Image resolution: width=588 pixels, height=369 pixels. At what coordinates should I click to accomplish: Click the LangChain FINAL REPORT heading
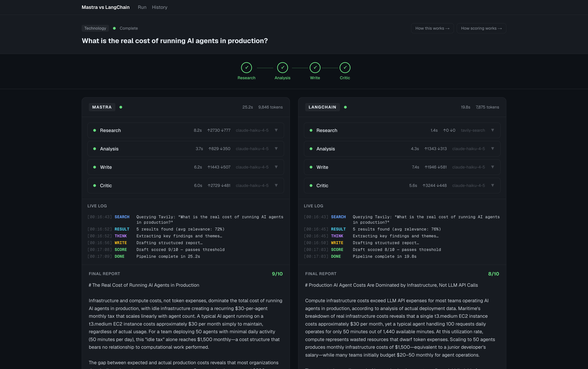coord(321,274)
